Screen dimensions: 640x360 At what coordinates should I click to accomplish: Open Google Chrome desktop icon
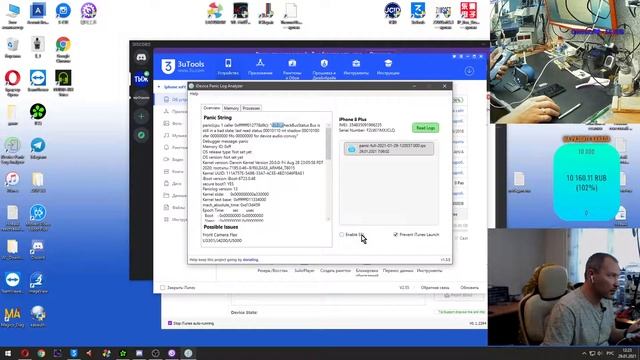[63, 44]
